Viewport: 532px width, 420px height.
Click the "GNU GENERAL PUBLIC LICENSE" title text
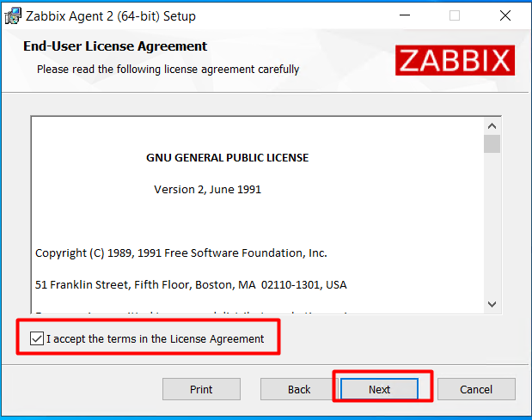pyautogui.click(x=228, y=158)
